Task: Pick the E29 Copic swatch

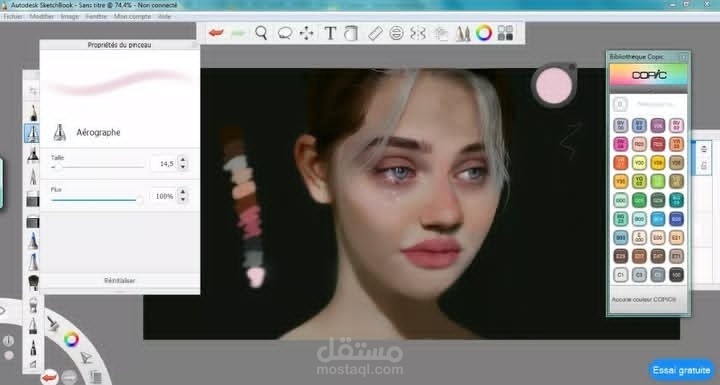Action: point(620,256)
